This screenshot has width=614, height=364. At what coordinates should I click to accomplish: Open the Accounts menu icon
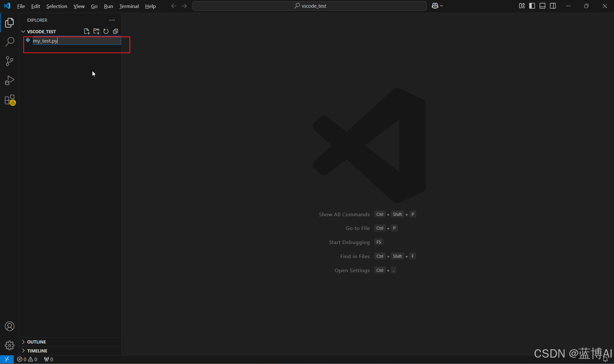(10, 326)
